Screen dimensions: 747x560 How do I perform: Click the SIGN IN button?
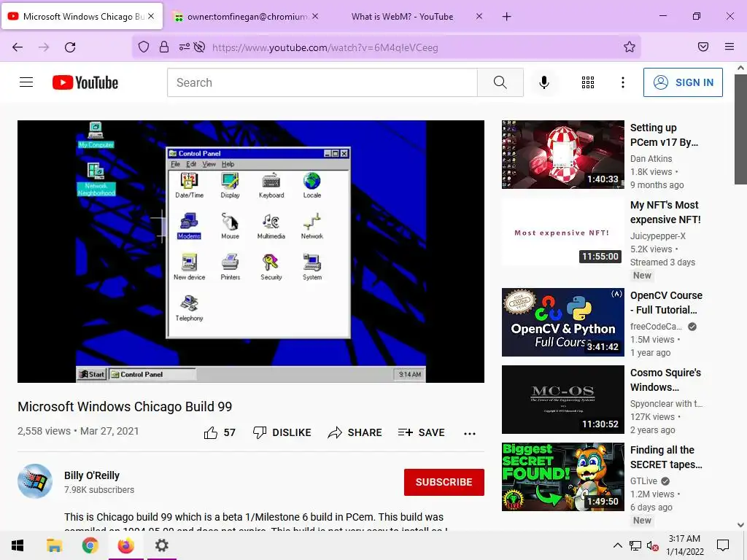[683, 82]
